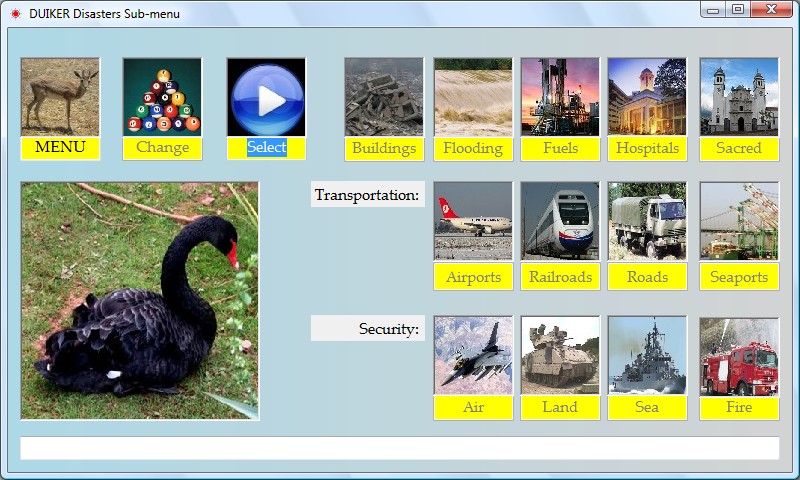800x480 pixels.
Task: Click the Airports yellow label
Action: pos(473,277)
